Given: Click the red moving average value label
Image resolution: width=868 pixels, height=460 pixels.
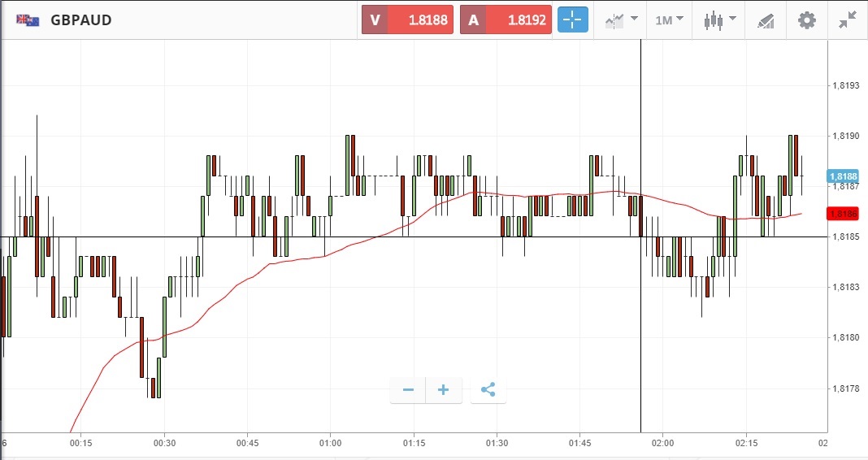Looking at the screenshot, I should click(x=843, y=214).
